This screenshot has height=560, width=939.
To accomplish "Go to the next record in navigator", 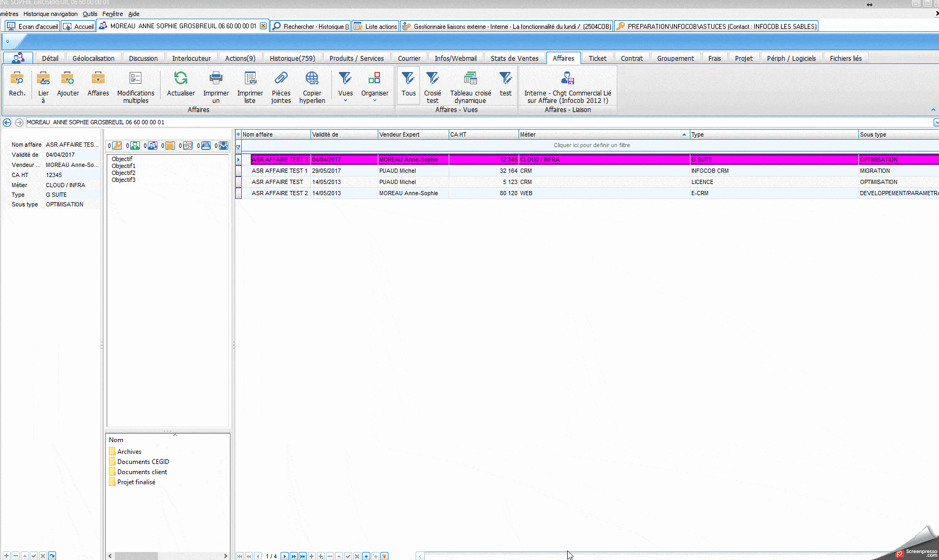I will pos(284,556).
